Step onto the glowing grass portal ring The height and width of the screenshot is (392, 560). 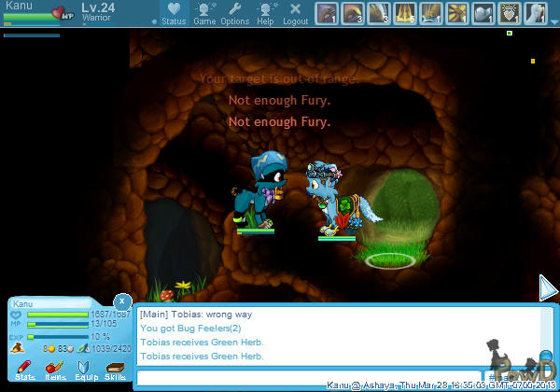(x=390, y=260)
